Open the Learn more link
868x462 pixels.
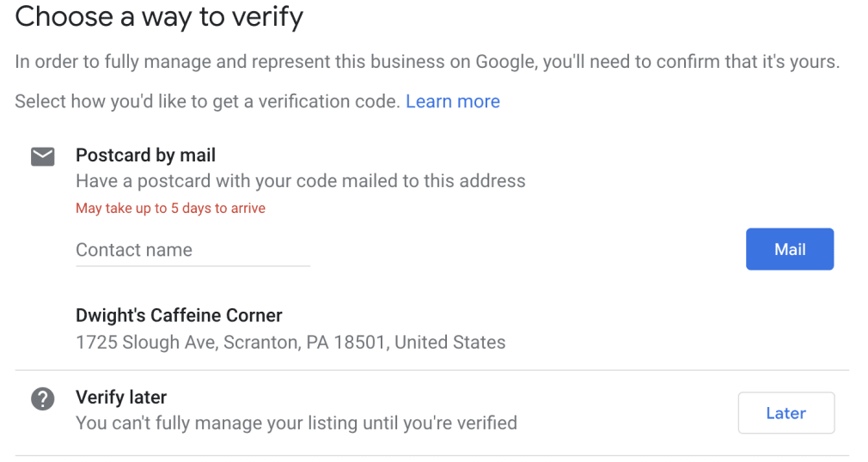coord(452,101)
